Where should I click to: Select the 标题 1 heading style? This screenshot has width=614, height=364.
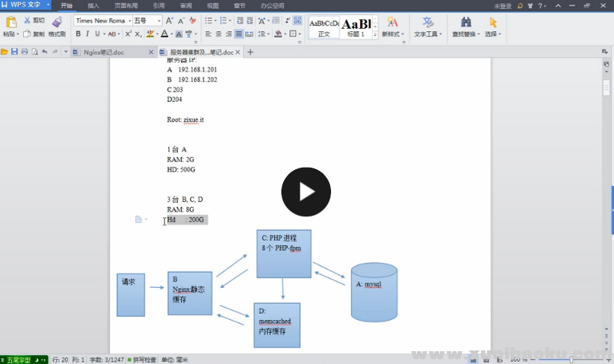357,27
